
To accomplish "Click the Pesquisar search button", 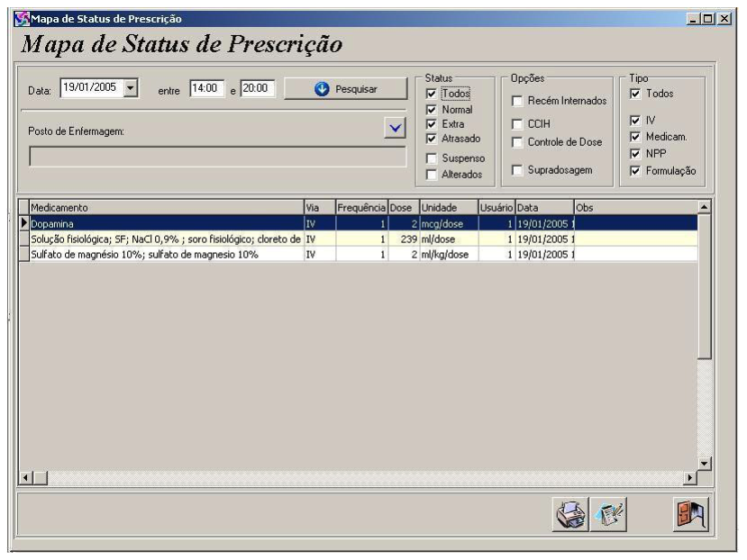I will (x=346, y=89).
